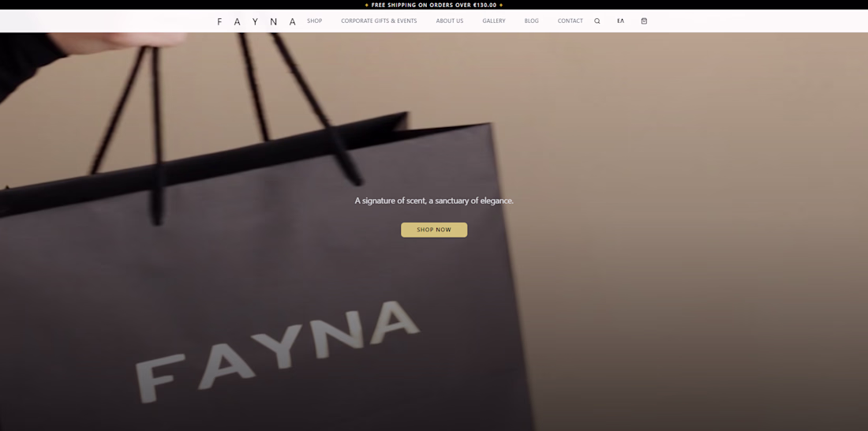Screen dimensions: 868x431
Task: Click the FAYNA logo in header
Action: 257,21
